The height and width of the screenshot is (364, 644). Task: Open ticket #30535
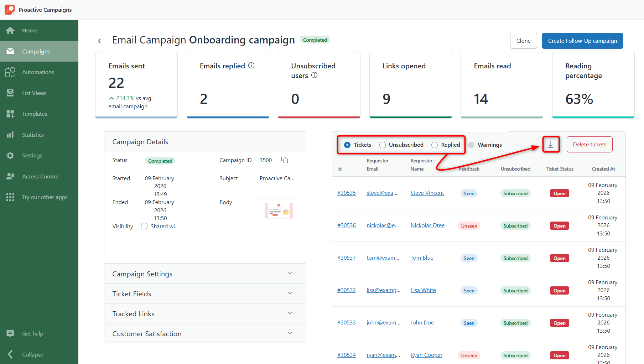[346, 193]
